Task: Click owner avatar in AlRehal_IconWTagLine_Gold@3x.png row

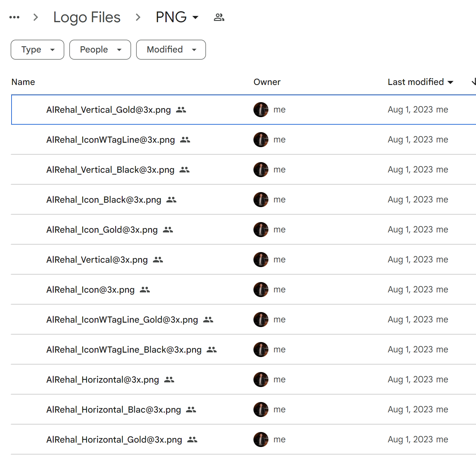Action: [x=261, y=320]
